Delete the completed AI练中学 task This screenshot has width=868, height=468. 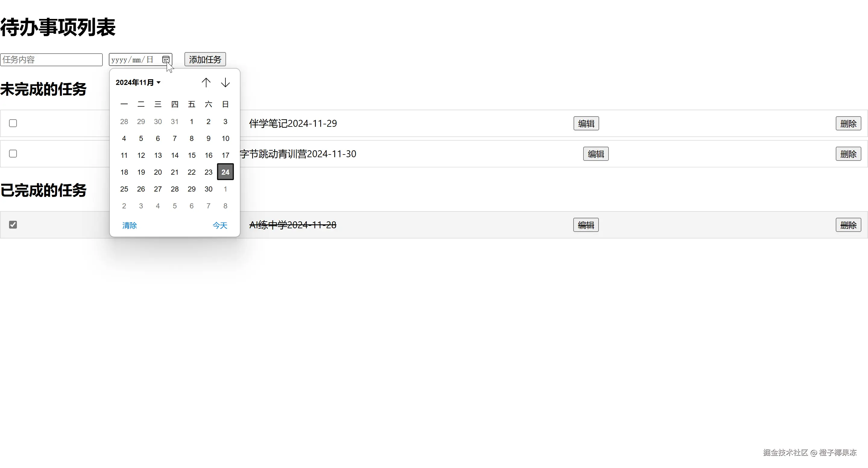848,225
